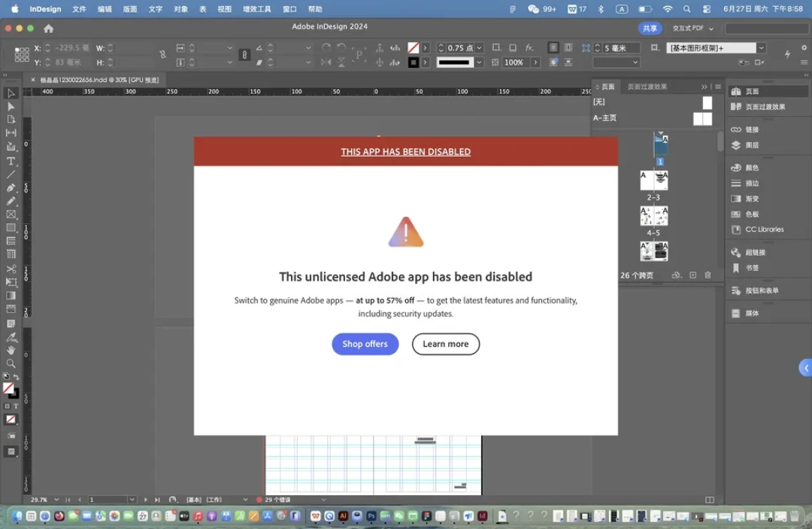Click the reference point locator grid

[22, 54]
